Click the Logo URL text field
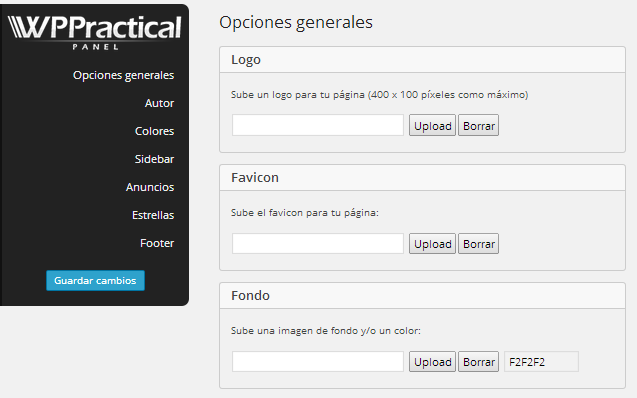 pyautogui.click(x=318, y=125)
